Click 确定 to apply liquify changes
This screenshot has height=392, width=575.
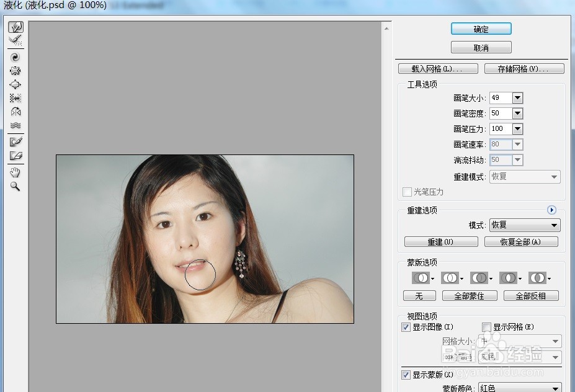[x=481, y=29]
